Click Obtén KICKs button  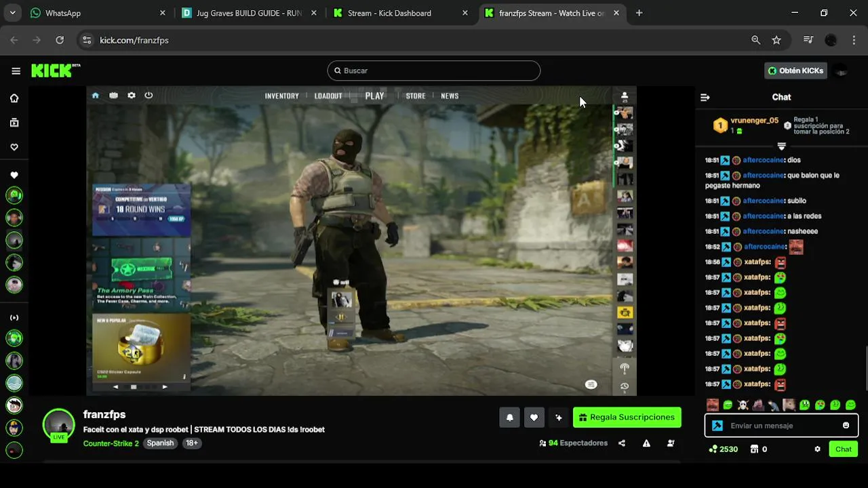[795, 70]
